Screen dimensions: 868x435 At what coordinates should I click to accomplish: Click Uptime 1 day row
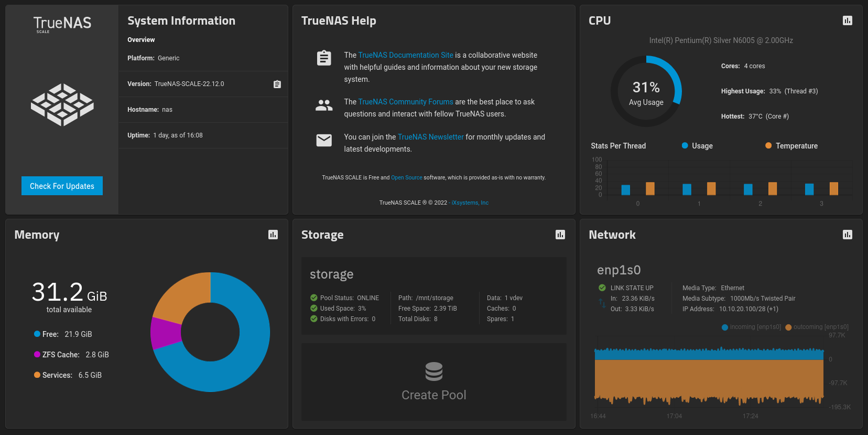[203, 135]
